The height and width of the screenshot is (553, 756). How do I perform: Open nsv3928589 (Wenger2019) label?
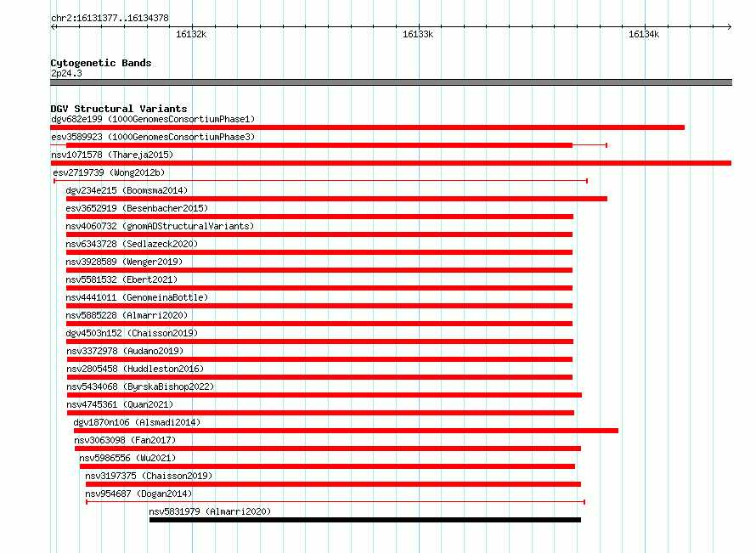(124, 262)
